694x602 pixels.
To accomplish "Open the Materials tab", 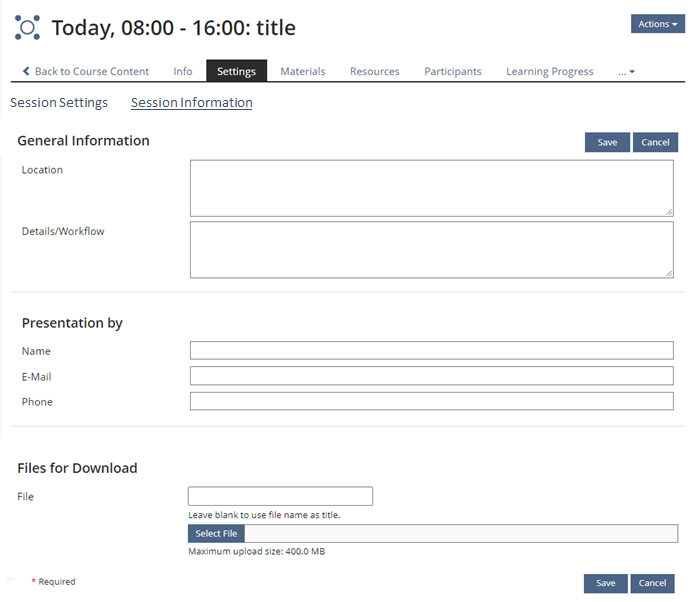I will [302, 71].
